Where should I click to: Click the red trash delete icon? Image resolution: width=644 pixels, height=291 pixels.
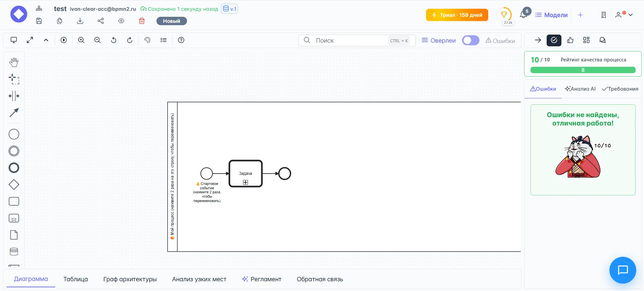pyautogui.click(x=142, y=21)
